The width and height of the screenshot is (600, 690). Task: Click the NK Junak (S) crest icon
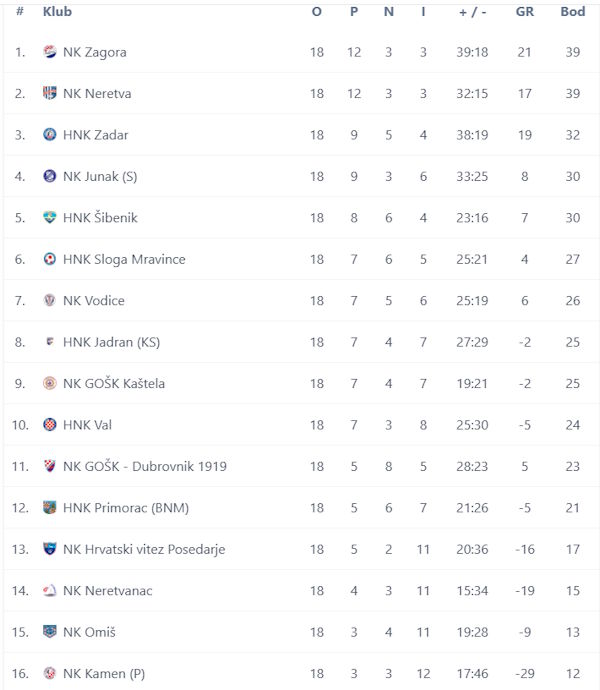click(x=50, y=176)
